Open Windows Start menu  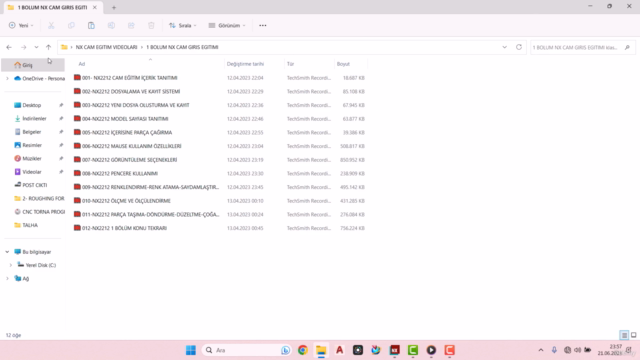pos(191,350)
